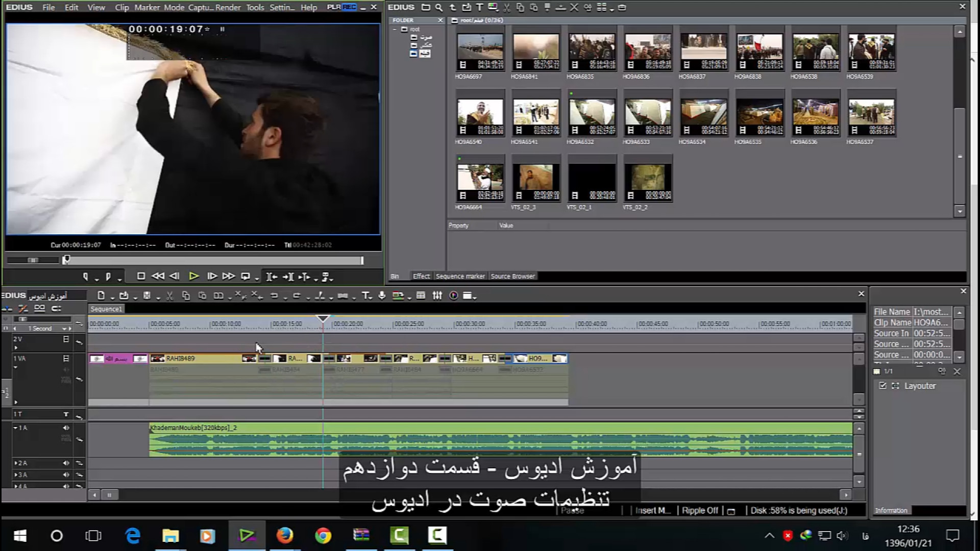Image resolution: width=980 pixels, height=551 pixels.
Task: Expand the 2A audio track
Action: coord(16,463)
